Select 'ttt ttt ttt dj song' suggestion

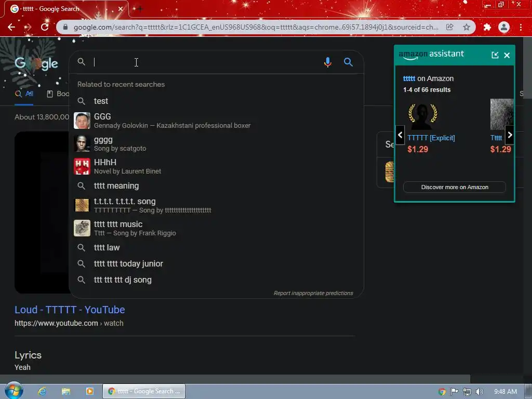(x=216, y=280)
